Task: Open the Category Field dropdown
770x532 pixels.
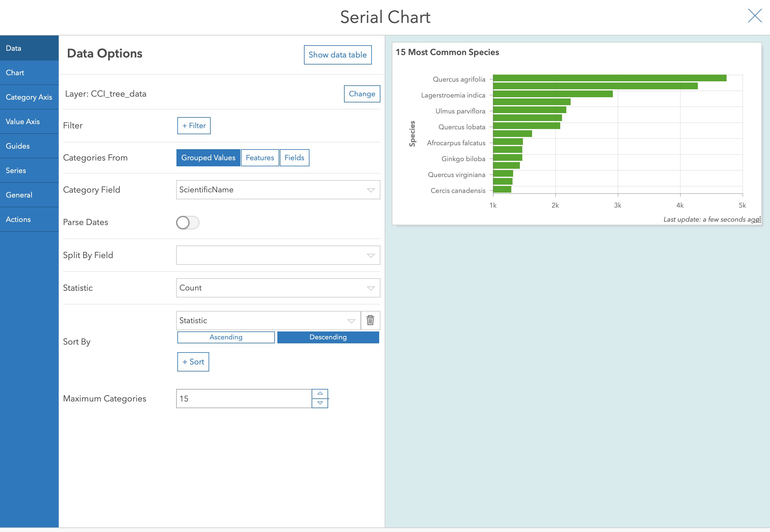Action: tap(278, 190)
